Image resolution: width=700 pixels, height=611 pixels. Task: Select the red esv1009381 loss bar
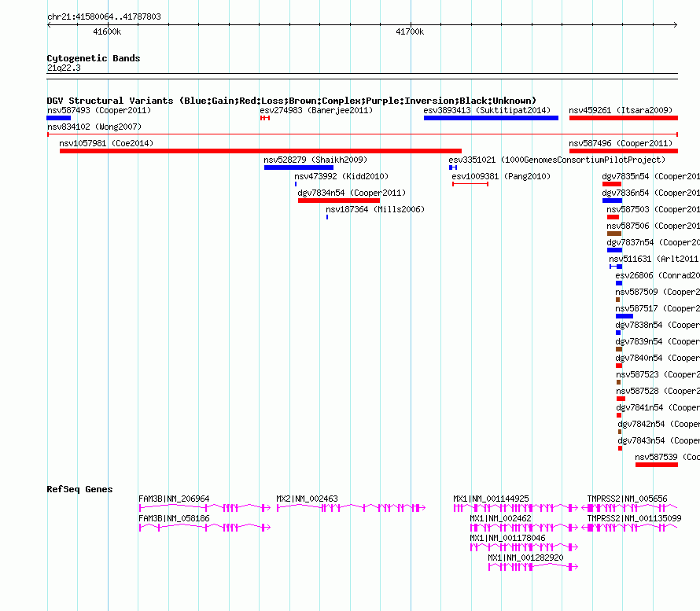tap(470, 184)
